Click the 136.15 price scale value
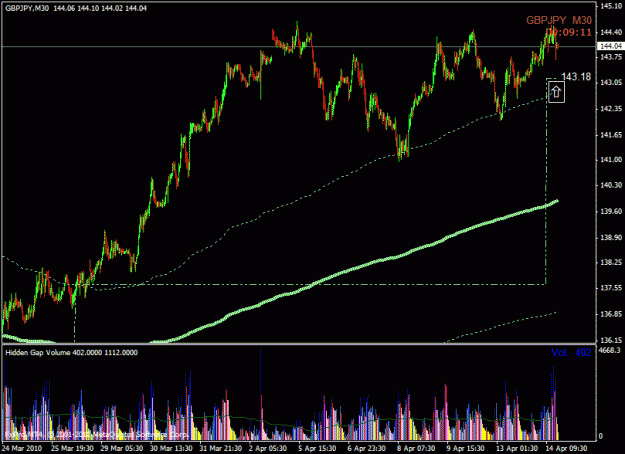Viewport: 625px width, 454px height. (611, 341)
